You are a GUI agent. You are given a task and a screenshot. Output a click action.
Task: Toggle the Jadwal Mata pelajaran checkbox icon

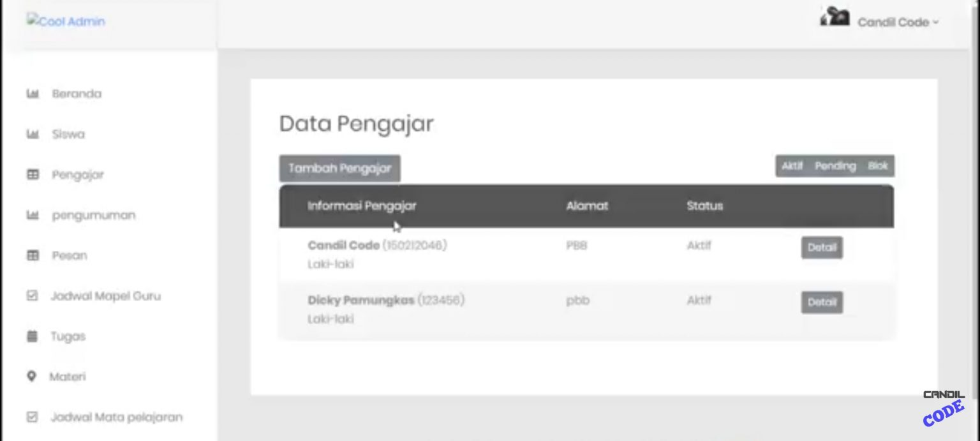coord(32,417)
